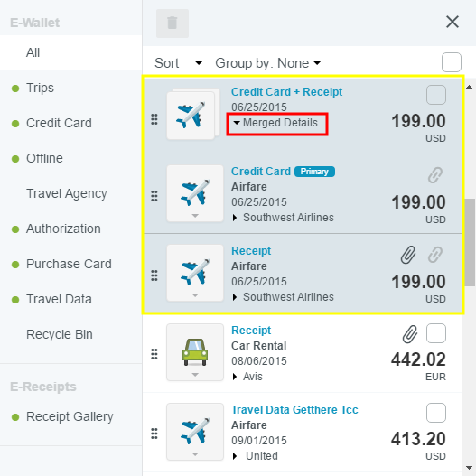This screenshot has height=476, width=476.
Task: Click the chain link icon on Southwest receipt
Action: (435, 255)
